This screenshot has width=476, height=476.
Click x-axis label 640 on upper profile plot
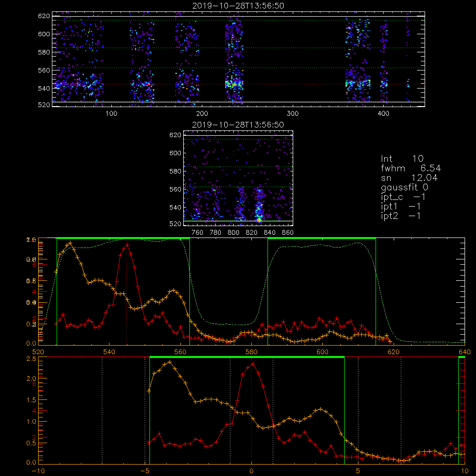pyautogui.click(x=465, y=352)
